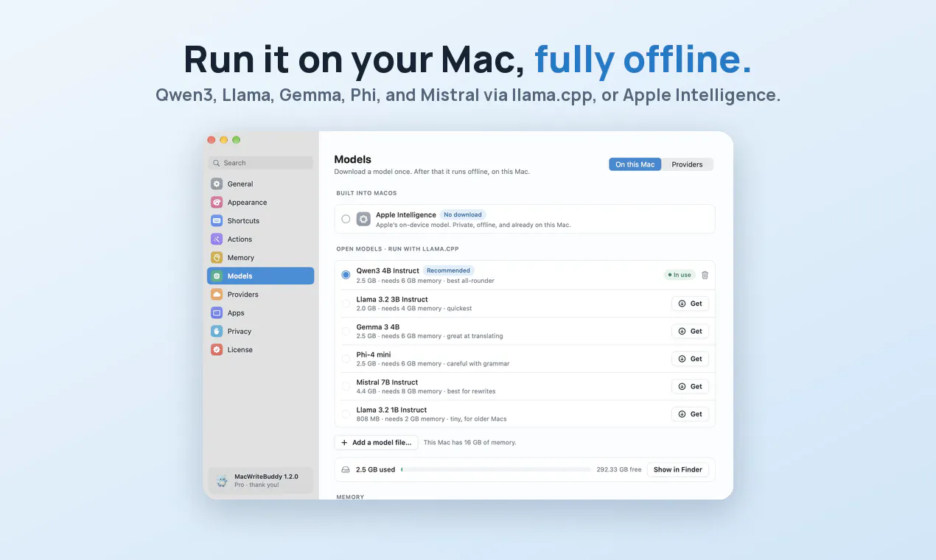This screenshot has width=936, height=560.
Task: Get the Llama 3.2 1B Instruct model
Action: 690,414
